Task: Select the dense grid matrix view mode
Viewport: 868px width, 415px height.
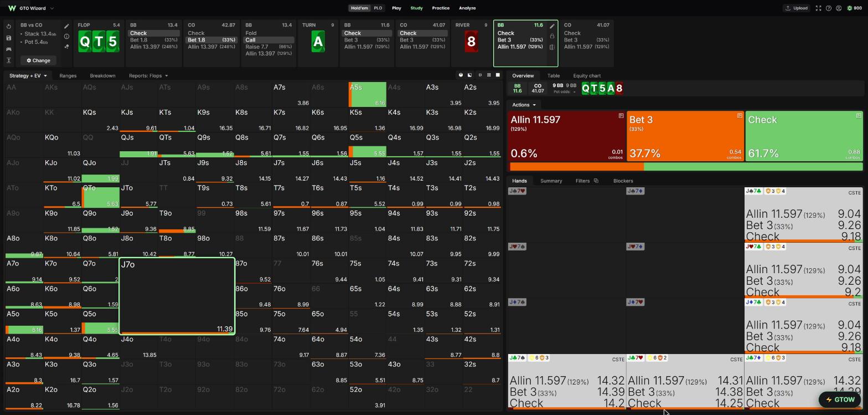Action: pyautogui.click(x=489, y=75)
